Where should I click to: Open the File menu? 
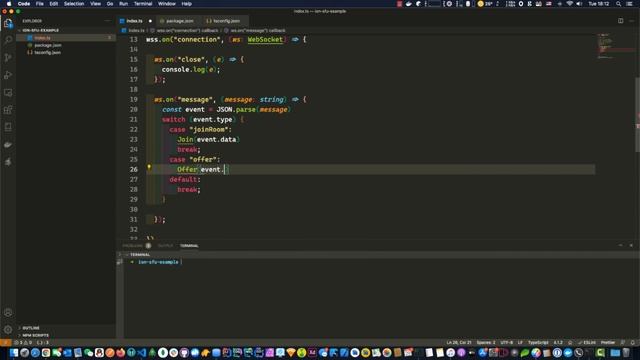40,4
